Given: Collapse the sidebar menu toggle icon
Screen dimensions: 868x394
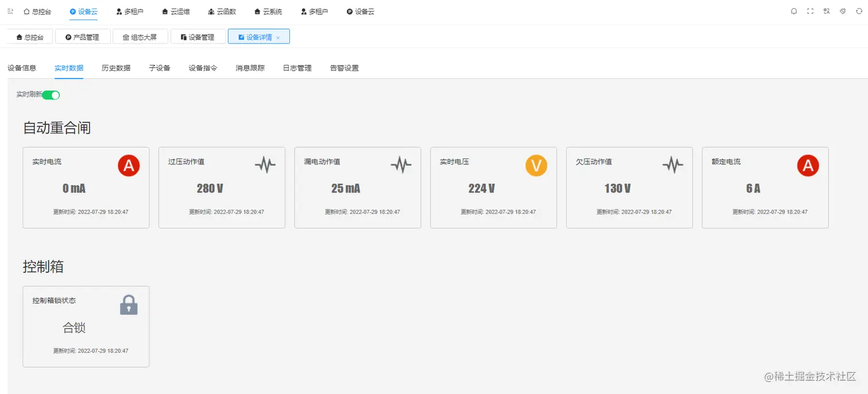Looking at the screenshot, I should (10, 11).
